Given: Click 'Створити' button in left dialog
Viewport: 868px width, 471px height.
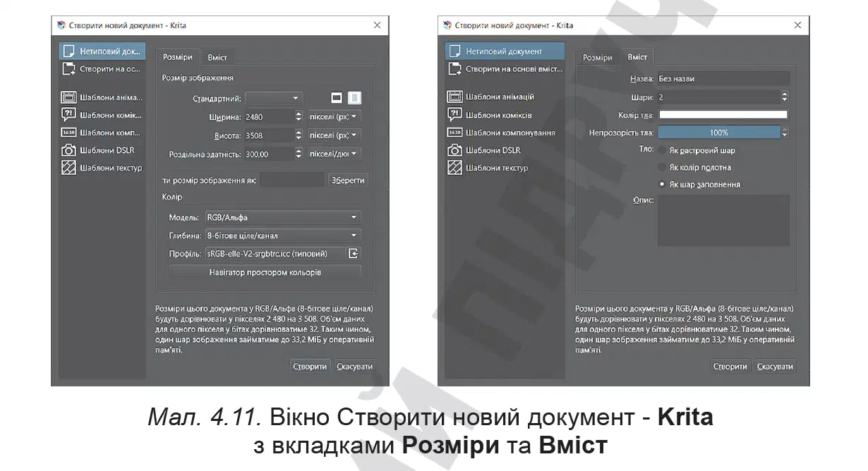Looking at the screenshot, I should [310, 367].
